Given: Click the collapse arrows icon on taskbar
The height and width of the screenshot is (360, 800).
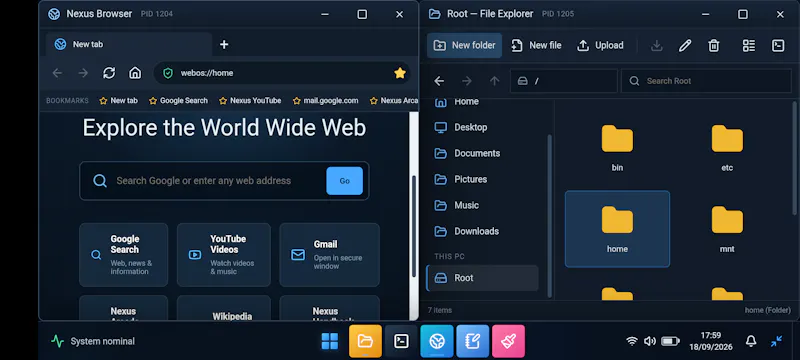Looking at the screenshot, I should pyautogui.click(x=777, y=341).
